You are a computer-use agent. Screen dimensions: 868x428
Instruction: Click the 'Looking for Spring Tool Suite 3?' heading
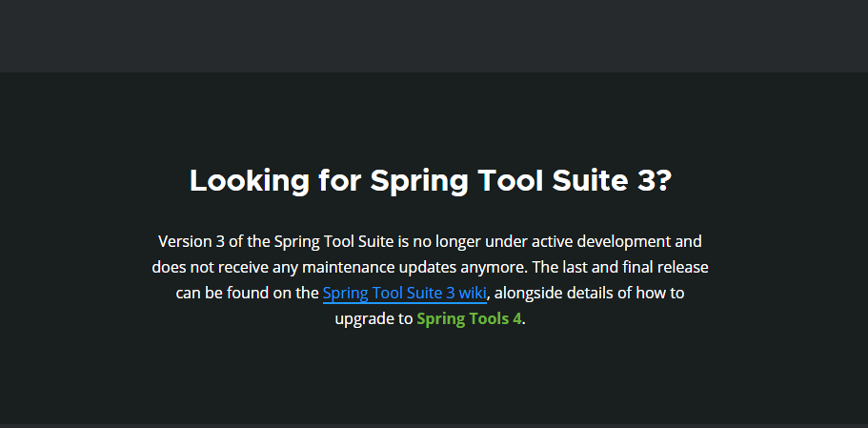point(431,180)
